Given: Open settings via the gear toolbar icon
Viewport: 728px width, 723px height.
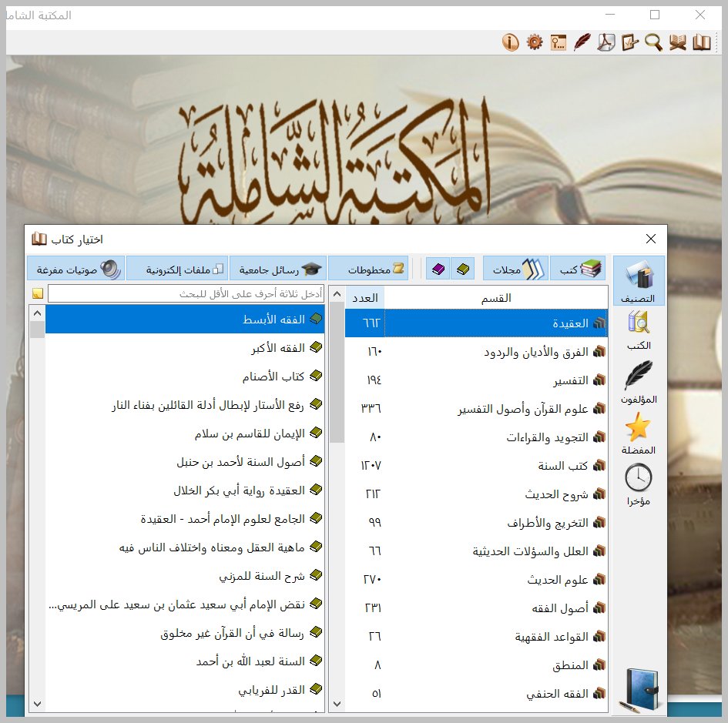Looking at the screenshot, I should 535,42.
